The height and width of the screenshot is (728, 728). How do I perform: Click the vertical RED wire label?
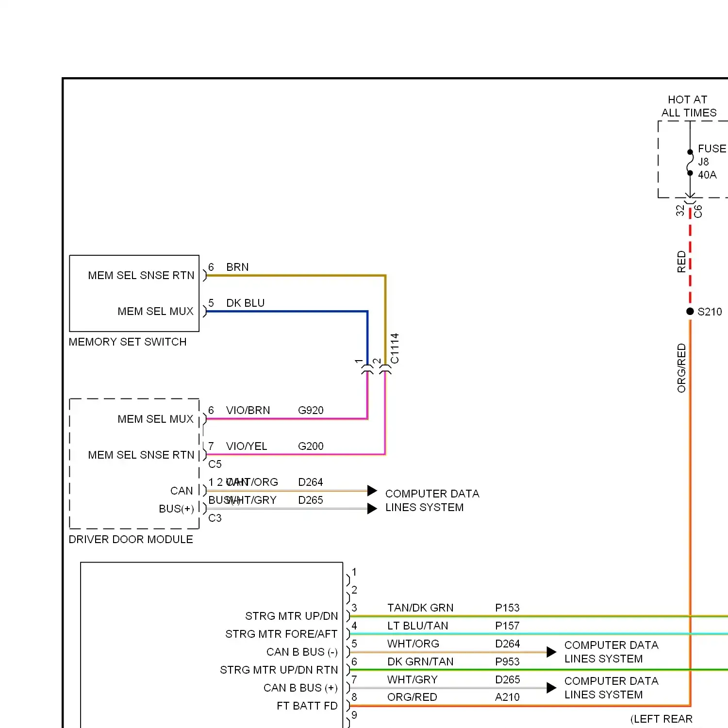coord(681,262)
